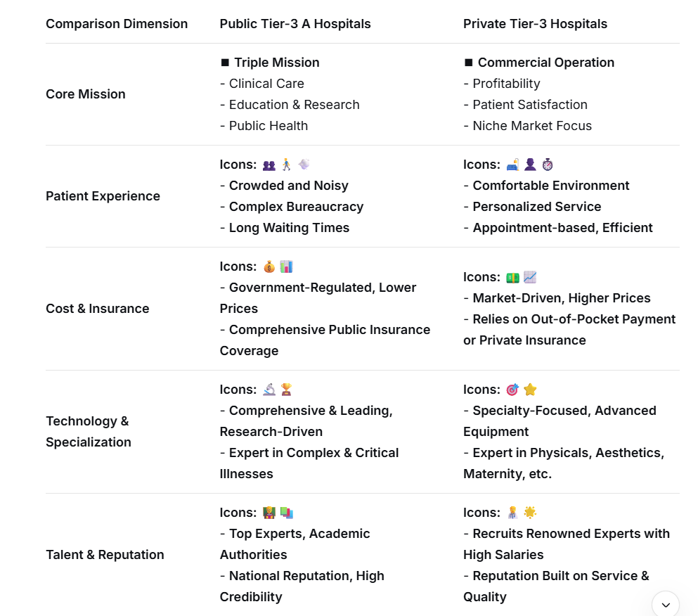Click the microscope emoji icon
The height and width of the screenshot is (616, 698).
pyautogui.click(x=269, y=390)
